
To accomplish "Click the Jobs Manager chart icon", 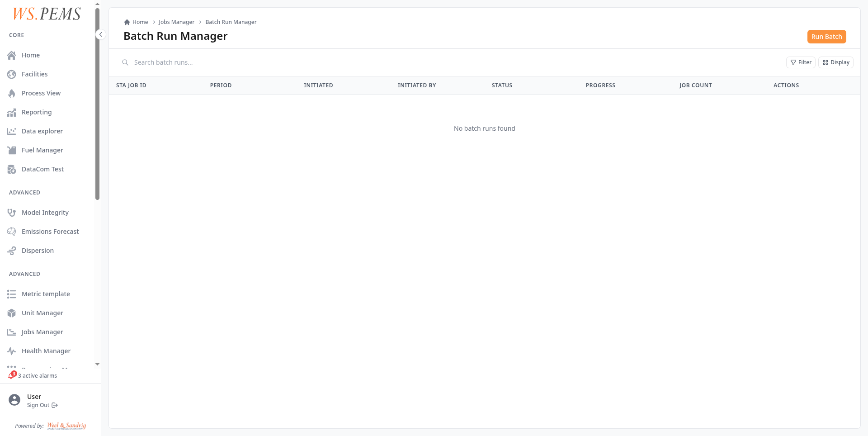I will click(12, 332).
